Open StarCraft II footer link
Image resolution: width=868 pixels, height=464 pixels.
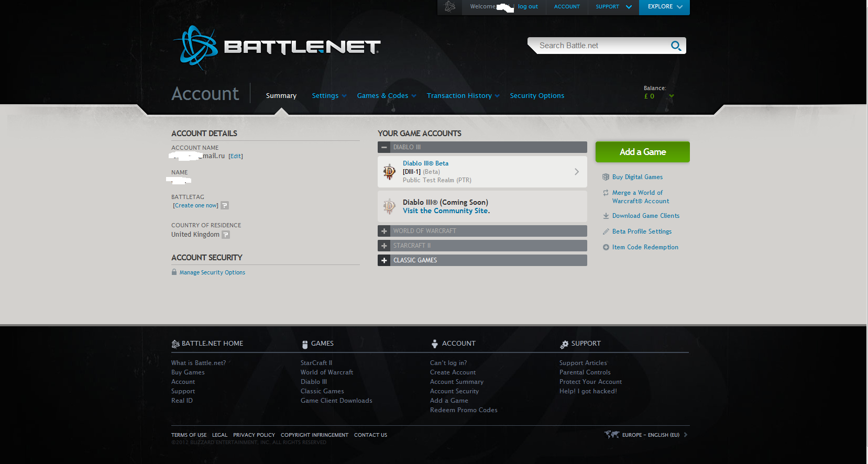[x=316, y=363]
